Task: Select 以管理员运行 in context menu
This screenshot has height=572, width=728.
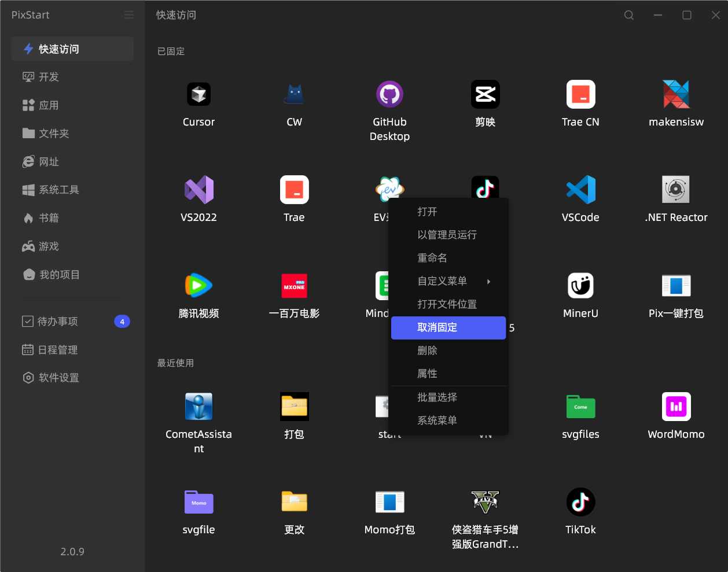Action: [x=448, y=235]
